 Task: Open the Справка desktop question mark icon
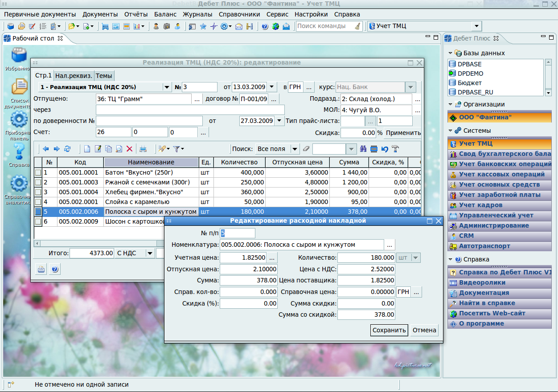(x=19, y=151)
